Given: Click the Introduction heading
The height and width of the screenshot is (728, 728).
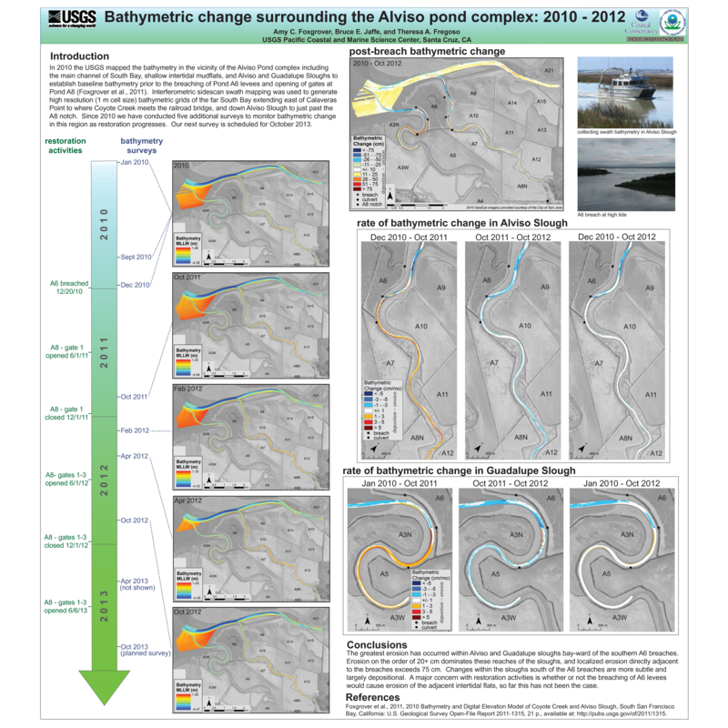Looking at the screenshot, I should click(79, 56).
